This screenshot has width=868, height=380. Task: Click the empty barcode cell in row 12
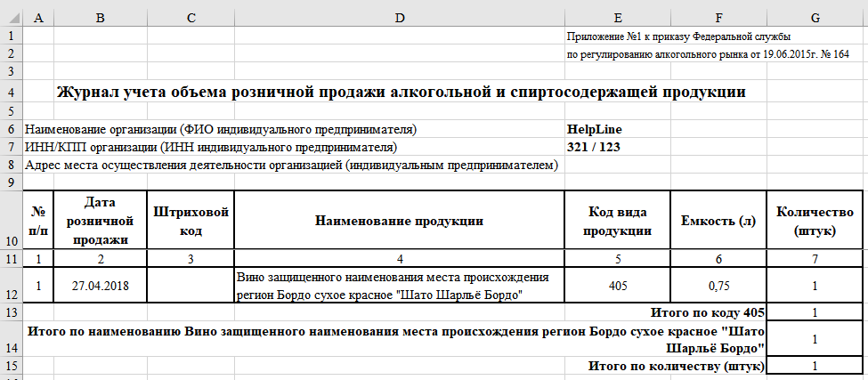click(191, 286)
